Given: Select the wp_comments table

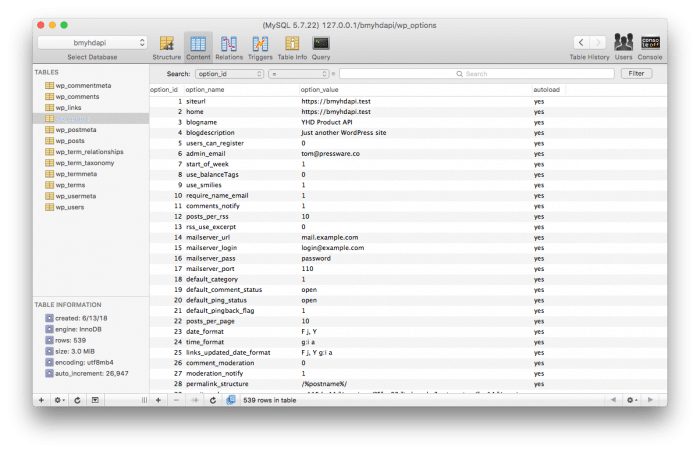Looking at the screenshot, I should 77,96.
